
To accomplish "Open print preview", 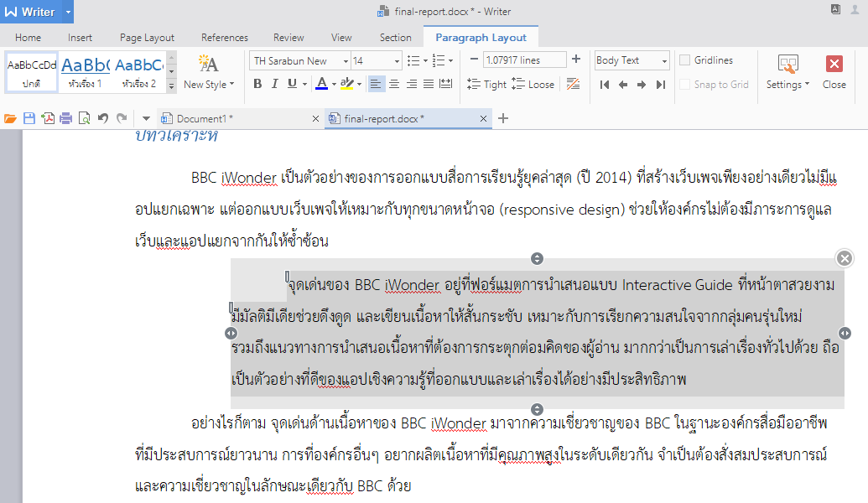I will (84, 118).
